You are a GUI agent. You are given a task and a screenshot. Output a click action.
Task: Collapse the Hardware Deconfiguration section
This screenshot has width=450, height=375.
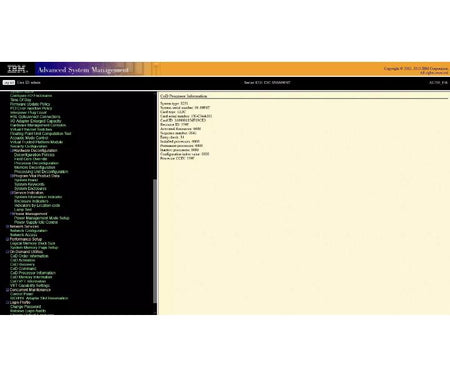pos(12,150)
